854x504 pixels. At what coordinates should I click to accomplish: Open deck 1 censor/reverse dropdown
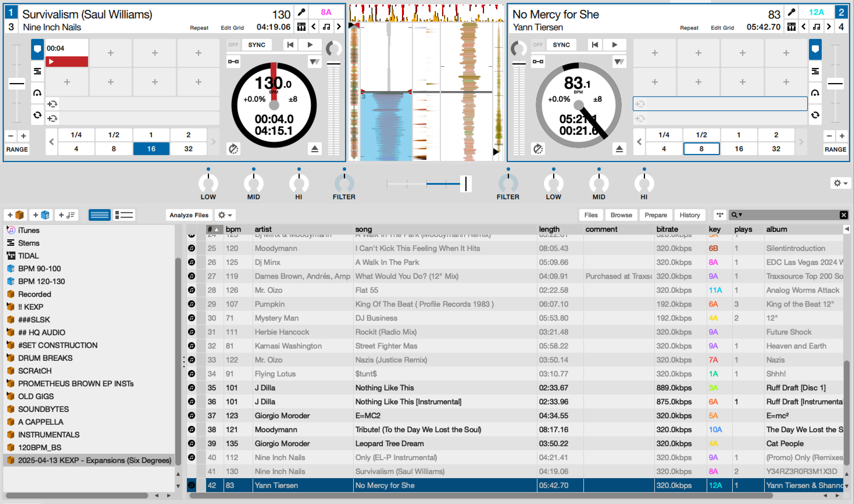coord(315,62)
